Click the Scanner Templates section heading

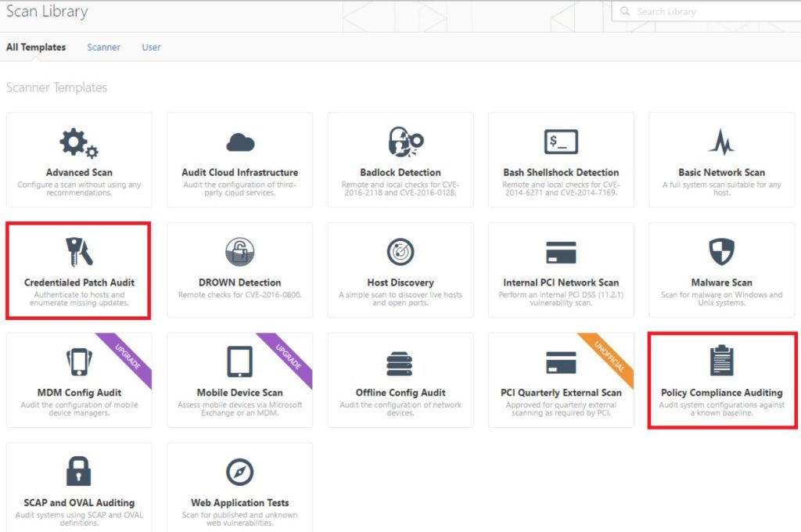(56, 88)
